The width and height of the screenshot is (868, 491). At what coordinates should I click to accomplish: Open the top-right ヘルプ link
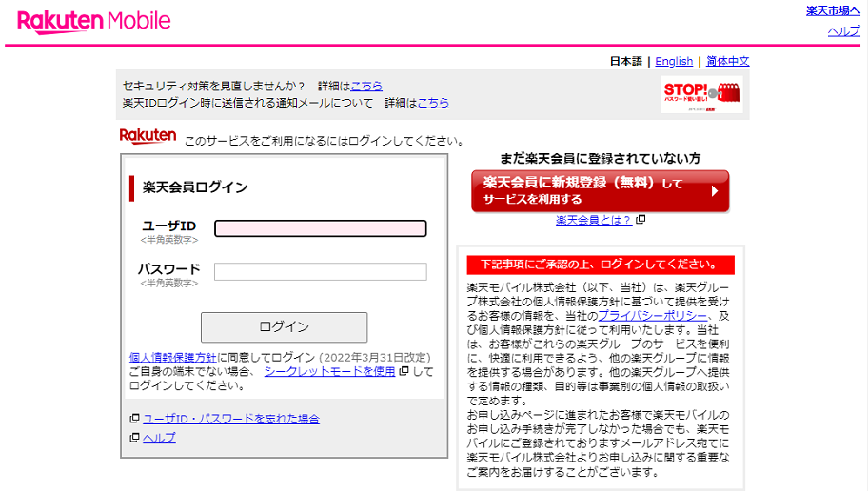pyautogui.click(x=843, y=31)
